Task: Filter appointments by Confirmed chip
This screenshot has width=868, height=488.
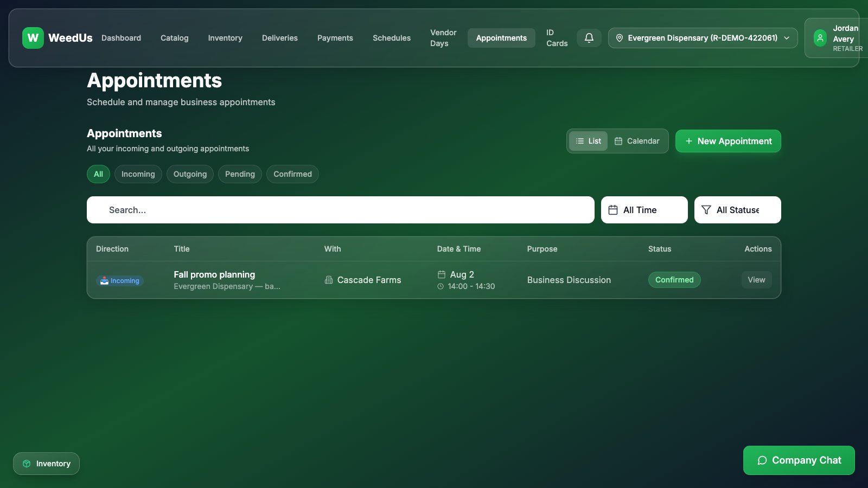Action: click(292, 174)
